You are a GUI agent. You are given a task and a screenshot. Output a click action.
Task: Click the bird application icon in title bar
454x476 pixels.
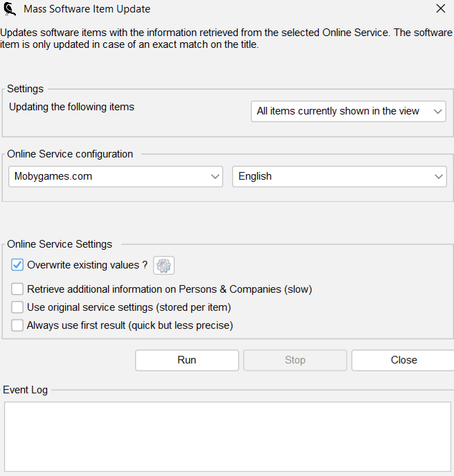[10, 9]
